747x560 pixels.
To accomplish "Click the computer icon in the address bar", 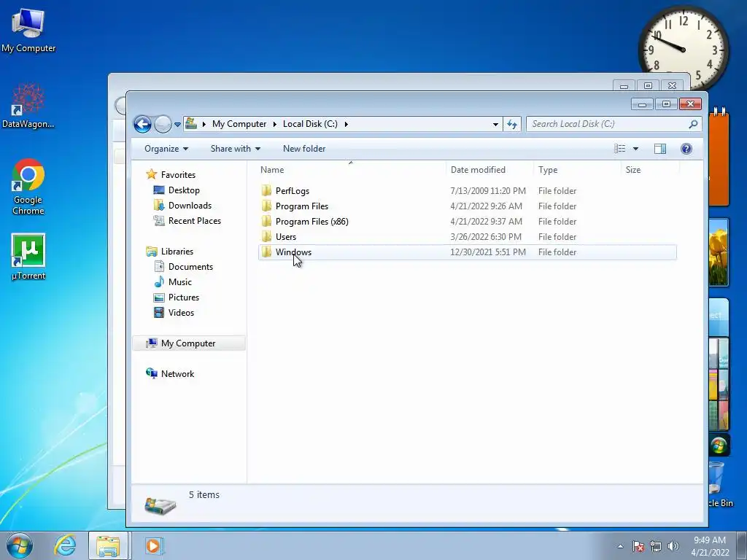I will (191, 124).
